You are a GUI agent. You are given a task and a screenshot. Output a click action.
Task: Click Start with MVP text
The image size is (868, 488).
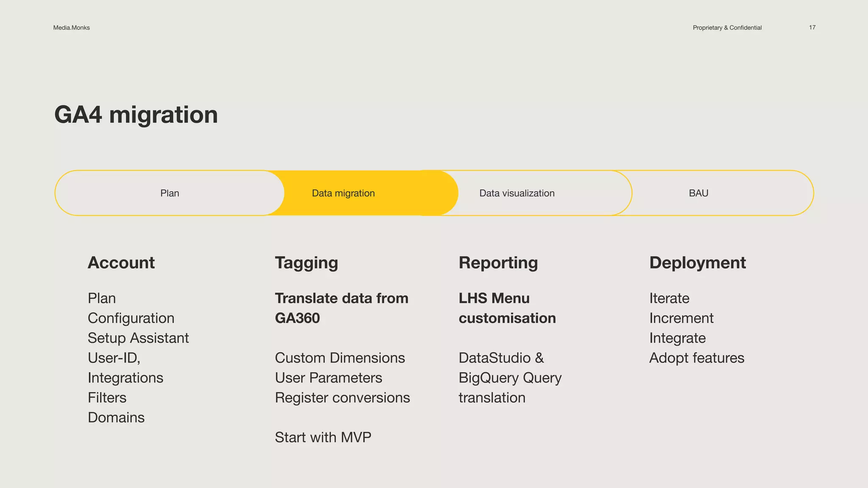[x=323, y=437]
